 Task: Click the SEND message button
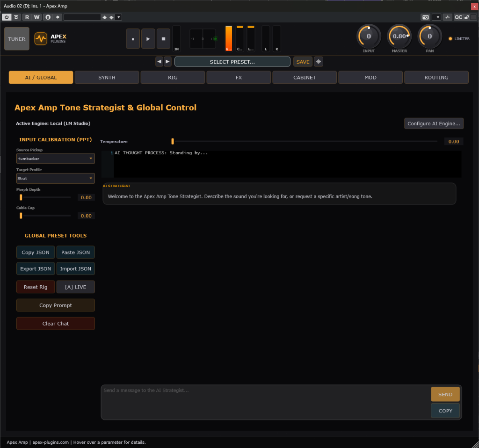(x=445, y=394)
